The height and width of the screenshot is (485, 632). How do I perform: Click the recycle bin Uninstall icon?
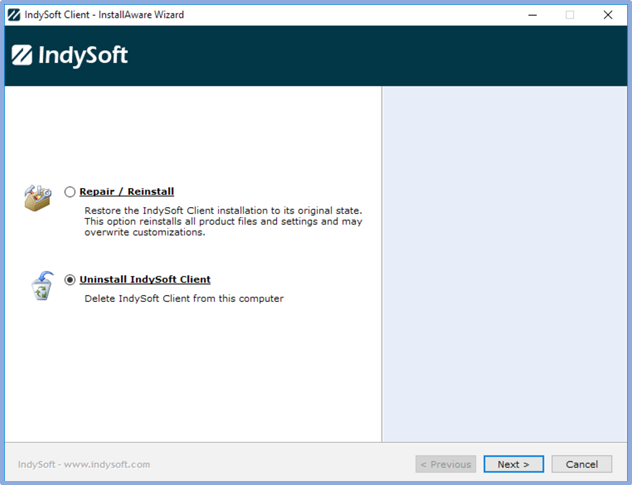coord(41,285)
